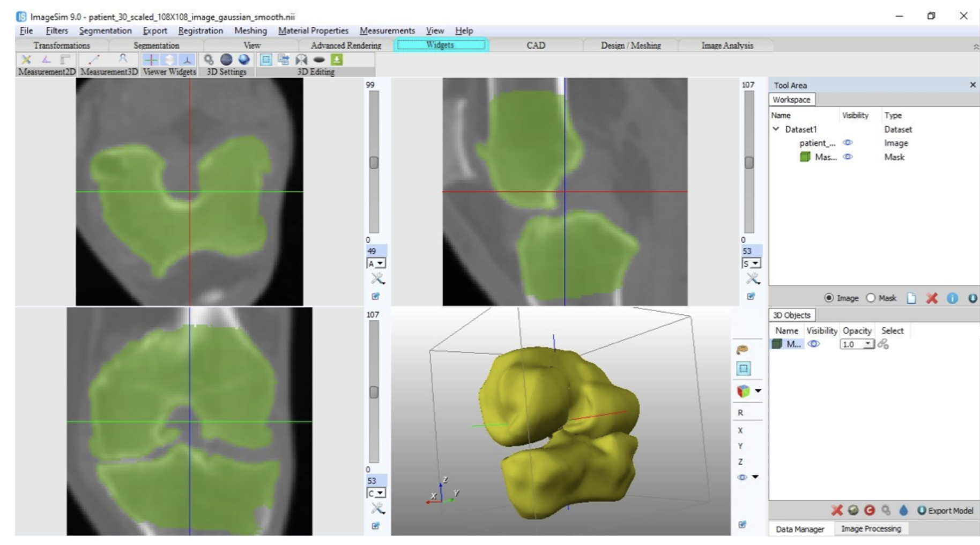The height and width of the screenshot is (545, 980).
Task: Open the Segmentation menu in the menu bar
Action: (x=105, y=31)
